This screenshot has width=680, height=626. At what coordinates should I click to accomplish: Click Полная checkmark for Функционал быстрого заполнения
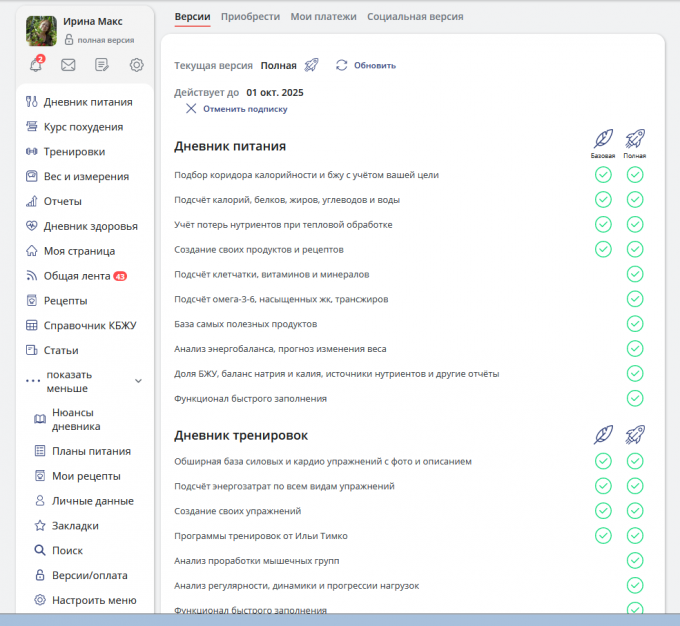(634, 398)
